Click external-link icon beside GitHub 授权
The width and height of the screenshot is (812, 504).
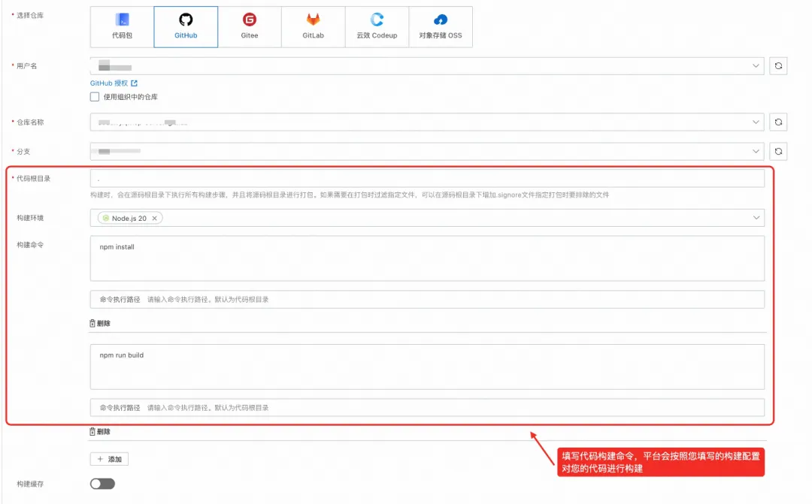[134, 83]
